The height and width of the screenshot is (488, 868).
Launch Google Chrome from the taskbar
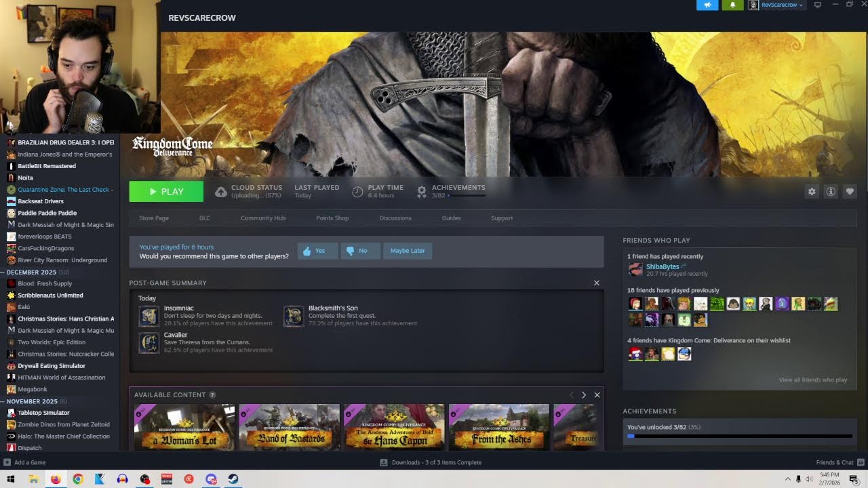[x=78, y=479]
